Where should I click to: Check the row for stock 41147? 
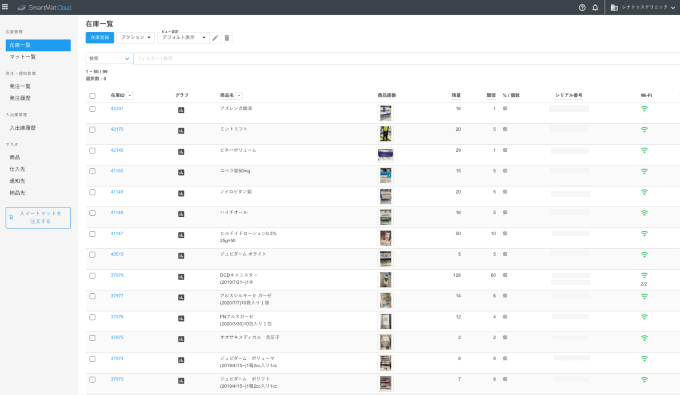coord(92,234)
